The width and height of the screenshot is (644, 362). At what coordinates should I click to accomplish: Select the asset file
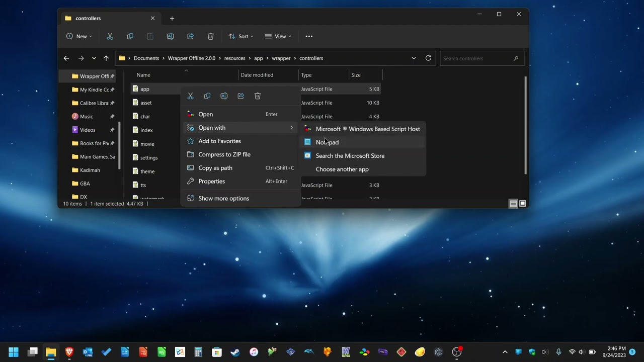pos(146,103)
